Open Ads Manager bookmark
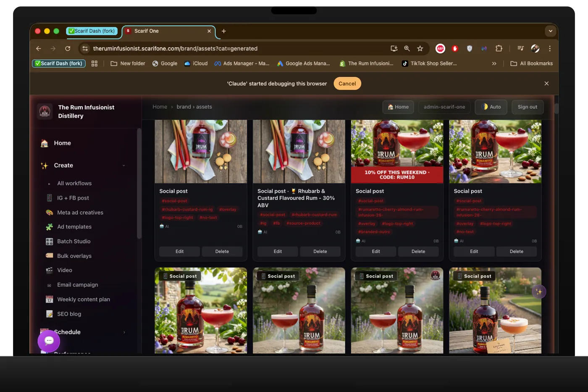 pyautogui.click(x=242, y=63)
